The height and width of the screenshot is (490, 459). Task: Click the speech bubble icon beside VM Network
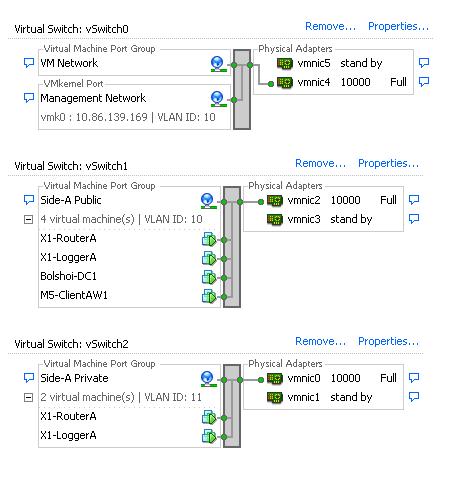click(29, 63)
